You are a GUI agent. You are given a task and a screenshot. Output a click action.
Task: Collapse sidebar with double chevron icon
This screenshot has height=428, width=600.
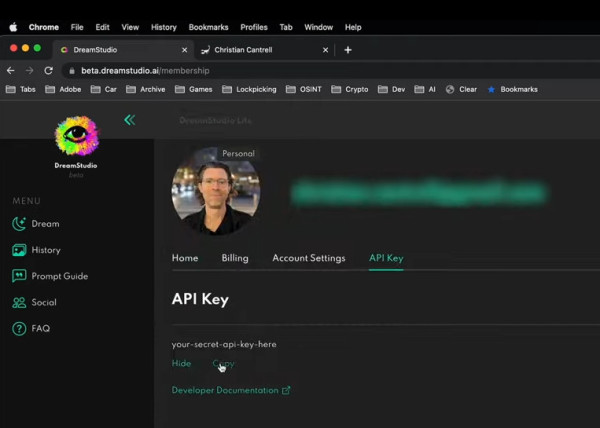[x=130, y=120]
